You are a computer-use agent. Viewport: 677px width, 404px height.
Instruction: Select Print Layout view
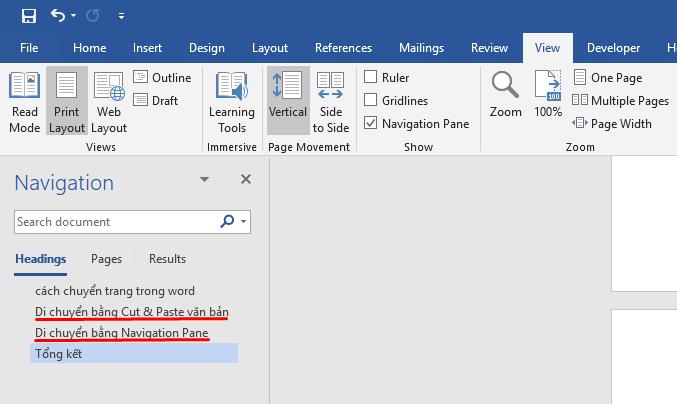66,102
